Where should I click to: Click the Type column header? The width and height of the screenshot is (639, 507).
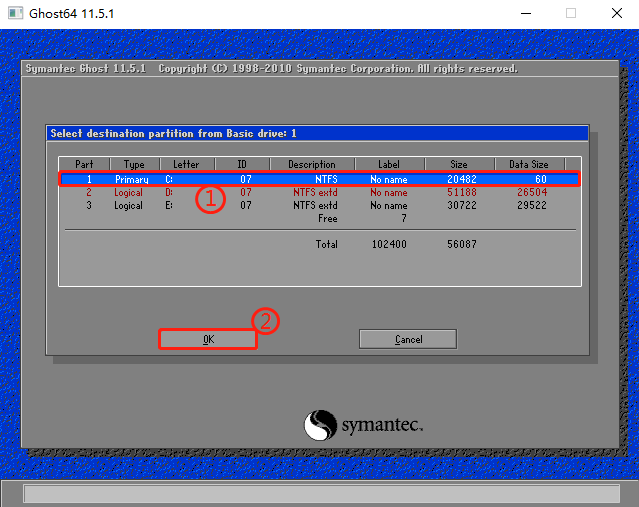click(134, 164)
